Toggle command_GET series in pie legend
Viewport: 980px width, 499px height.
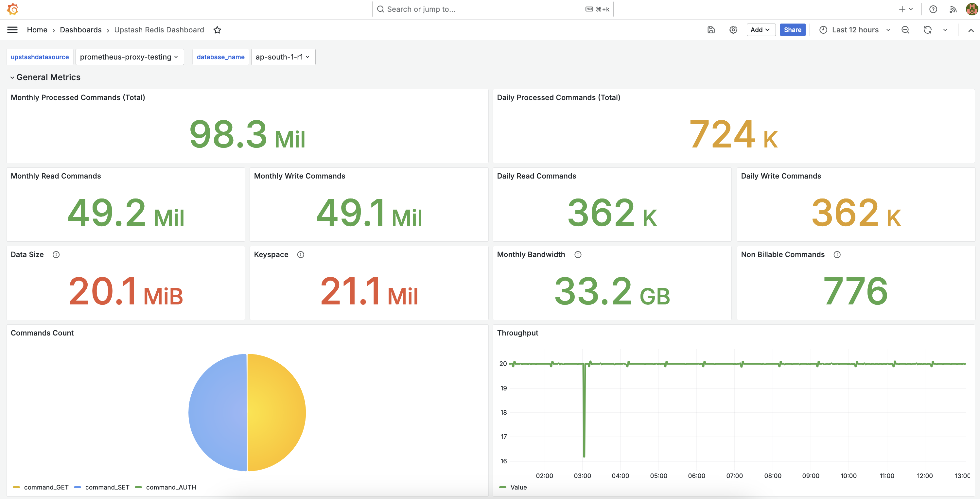click(x=46, y=487)
